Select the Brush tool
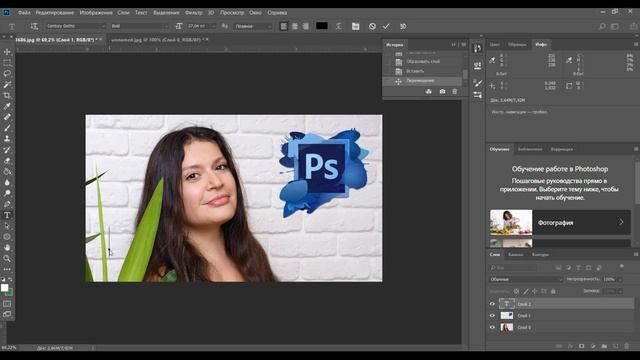 tap(7, 128)
